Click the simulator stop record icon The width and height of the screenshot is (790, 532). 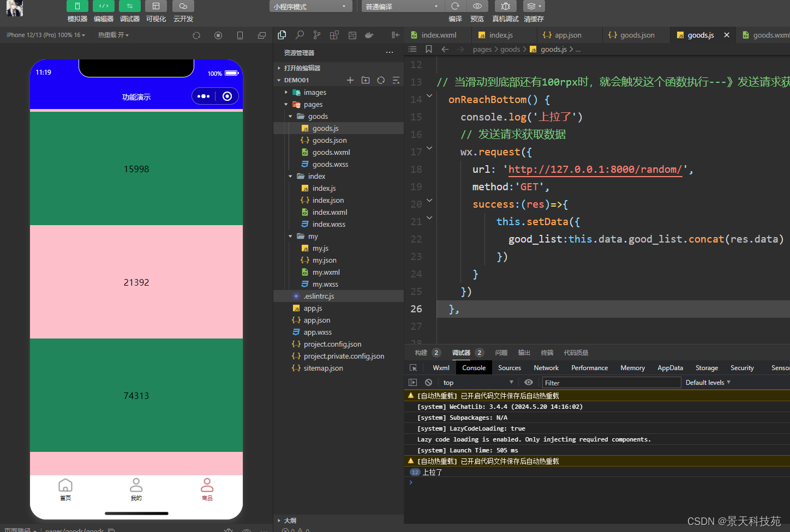(218, 35)
